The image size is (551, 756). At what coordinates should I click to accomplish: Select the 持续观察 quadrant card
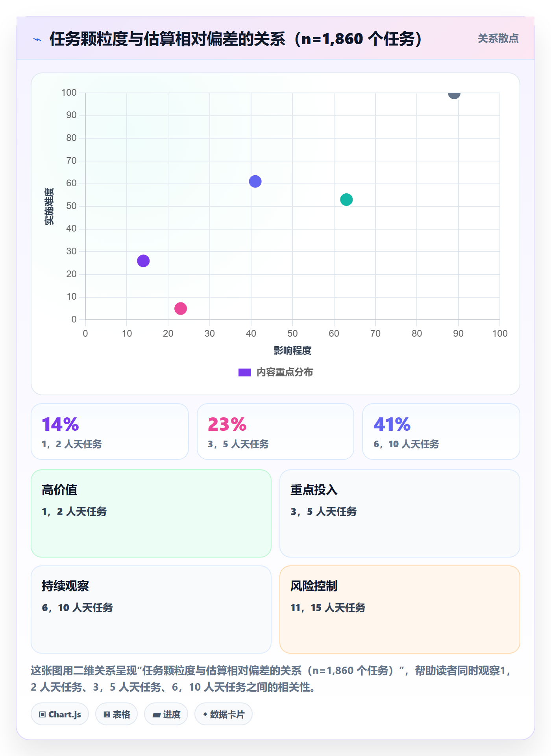[x=151, y=610]
